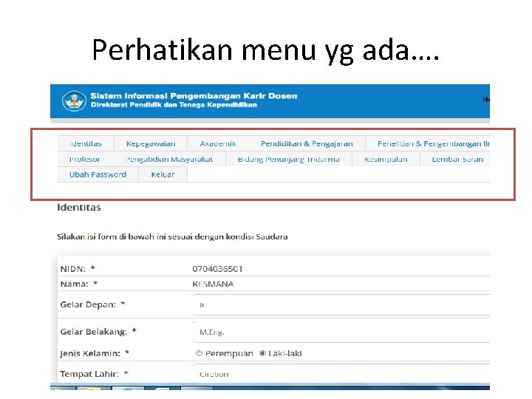Open the Identitas tab

point(86,143)
